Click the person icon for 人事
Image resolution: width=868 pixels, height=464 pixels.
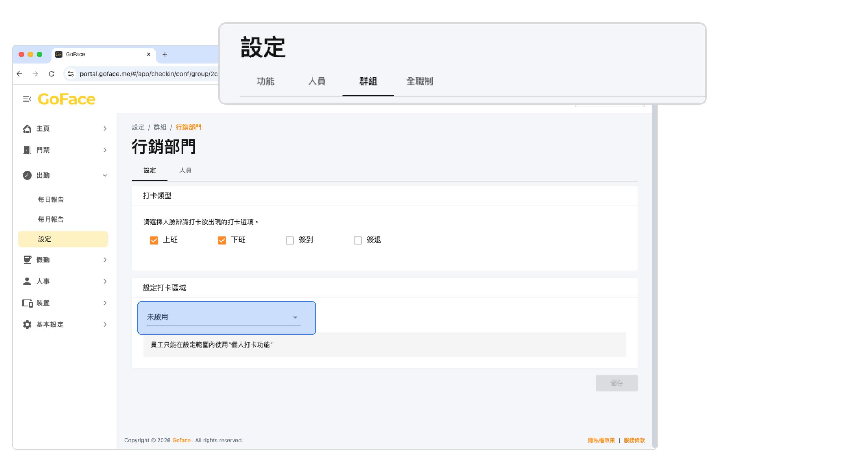27,281
